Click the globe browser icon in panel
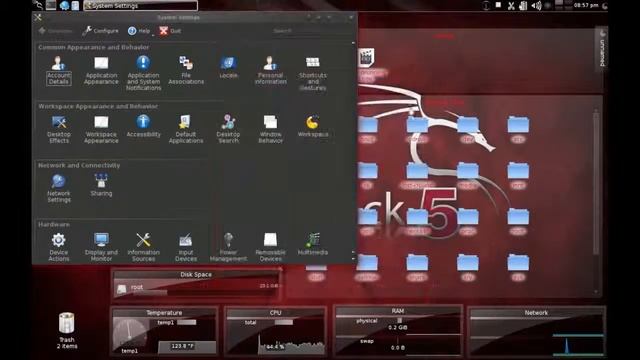This screenshot has height=360, width=640. click(64, 5)
